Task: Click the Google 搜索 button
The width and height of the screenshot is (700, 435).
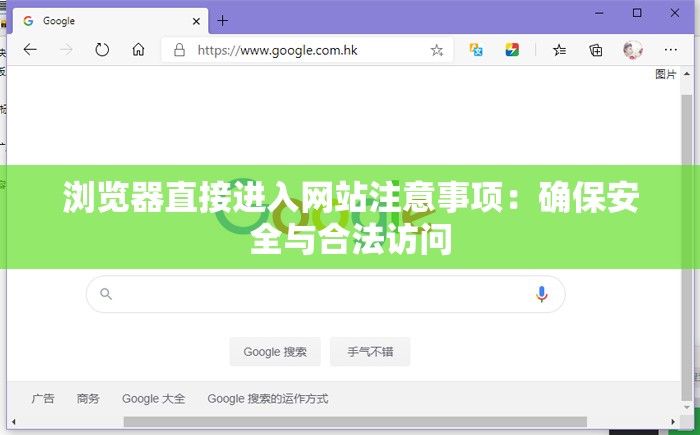Action: (275, 352)
